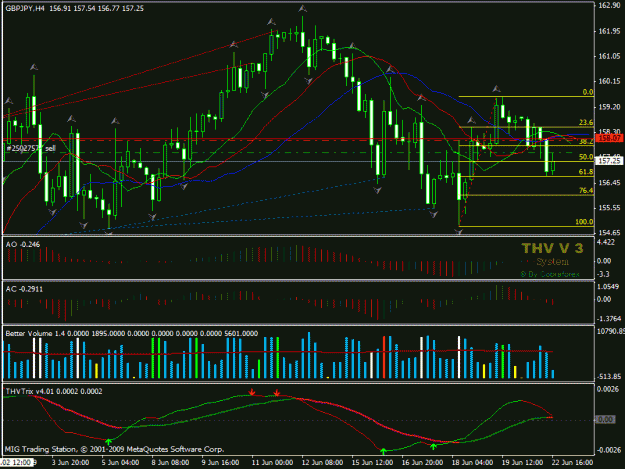Select the 61.8 Fibonacci level label
The height and width of the screenshot is (469, 625).
click(586, 172)
